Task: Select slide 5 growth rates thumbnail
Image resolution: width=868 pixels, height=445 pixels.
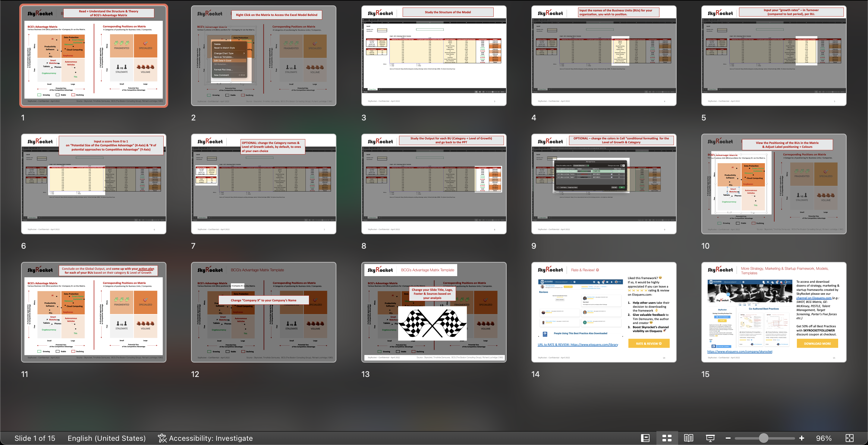Action: tap(774, 55)
